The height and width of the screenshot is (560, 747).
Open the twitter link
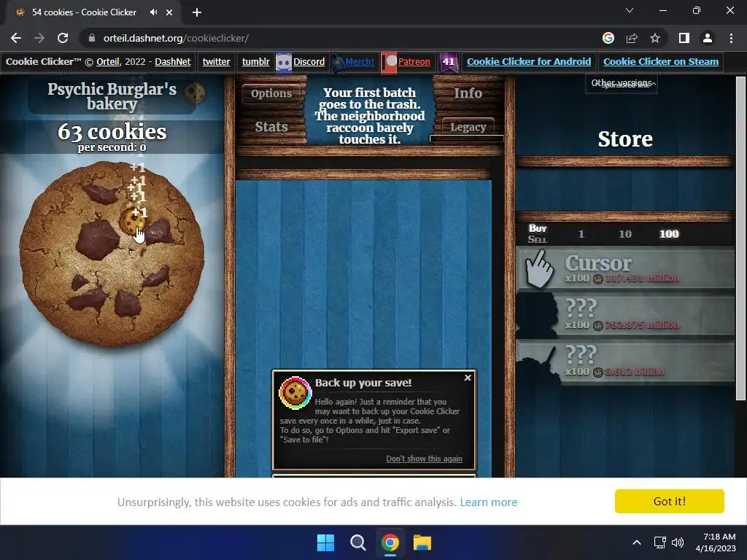pos(216,62)
